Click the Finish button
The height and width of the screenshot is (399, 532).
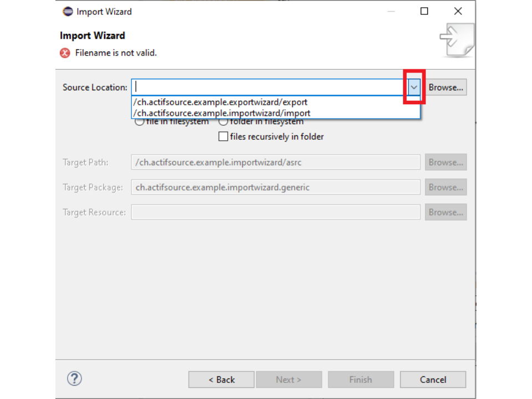360,380
